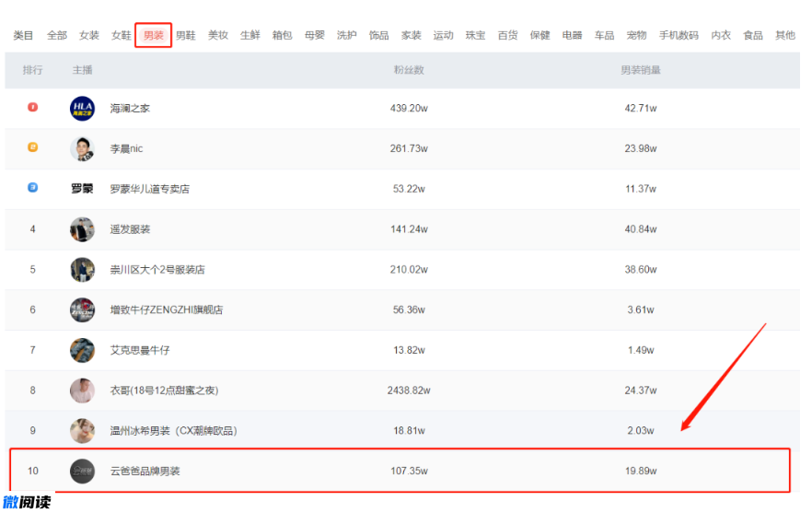Show the 电器 category ranking

coord(573,35)
